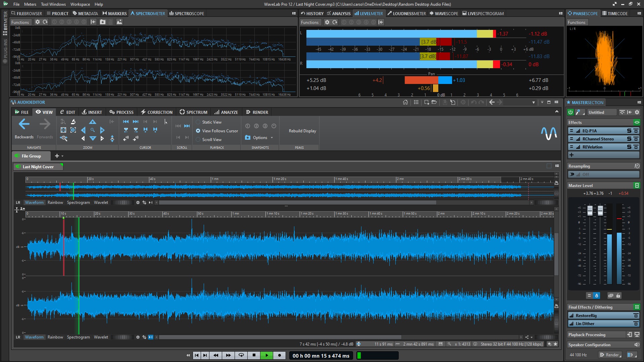Adjust the left Master Level fader
Viewport: 644px width, 362px height.
[590, 211]
